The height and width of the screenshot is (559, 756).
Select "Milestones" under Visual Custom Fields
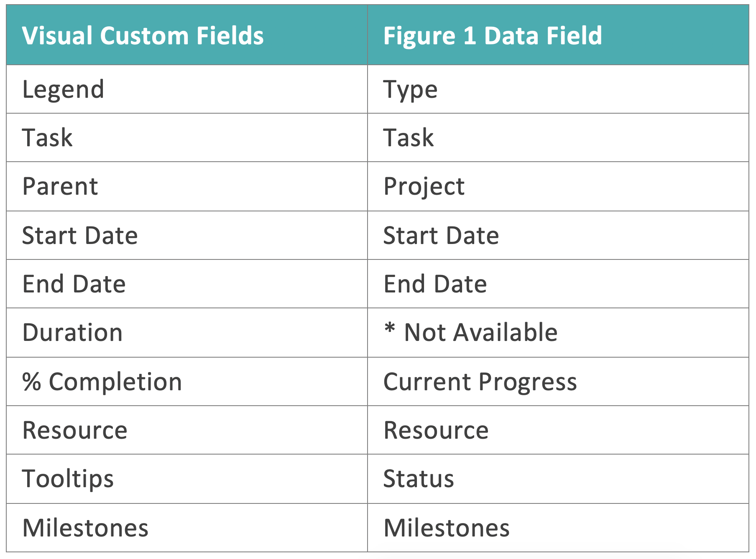[x=85, y=528]
